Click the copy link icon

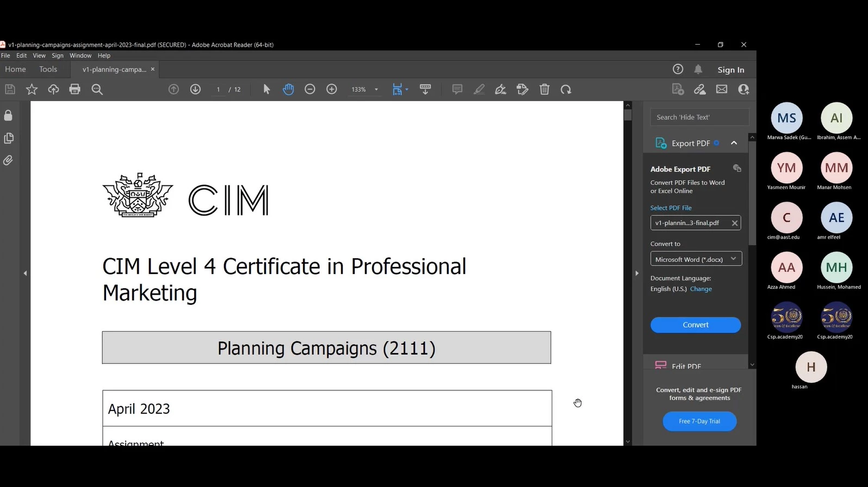(700, 89)
